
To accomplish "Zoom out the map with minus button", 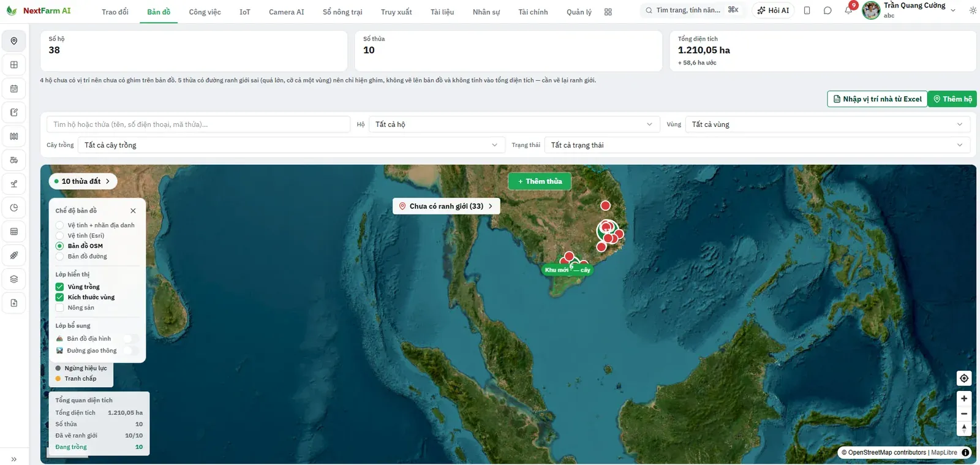I will tap(964, 414).
